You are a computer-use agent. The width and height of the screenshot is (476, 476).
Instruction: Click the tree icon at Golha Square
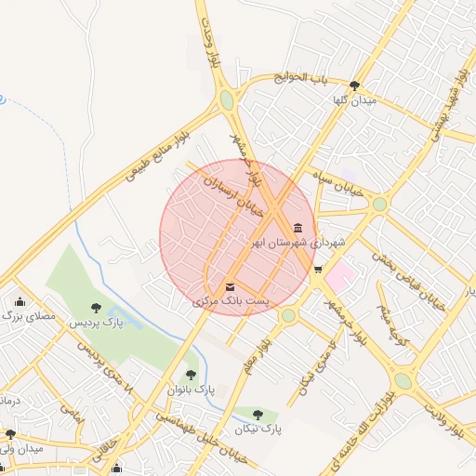click(x=354, y=86)
